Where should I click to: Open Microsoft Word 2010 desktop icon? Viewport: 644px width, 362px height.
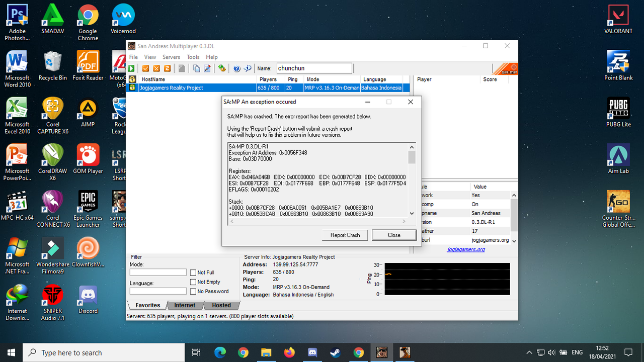point(17,69)
